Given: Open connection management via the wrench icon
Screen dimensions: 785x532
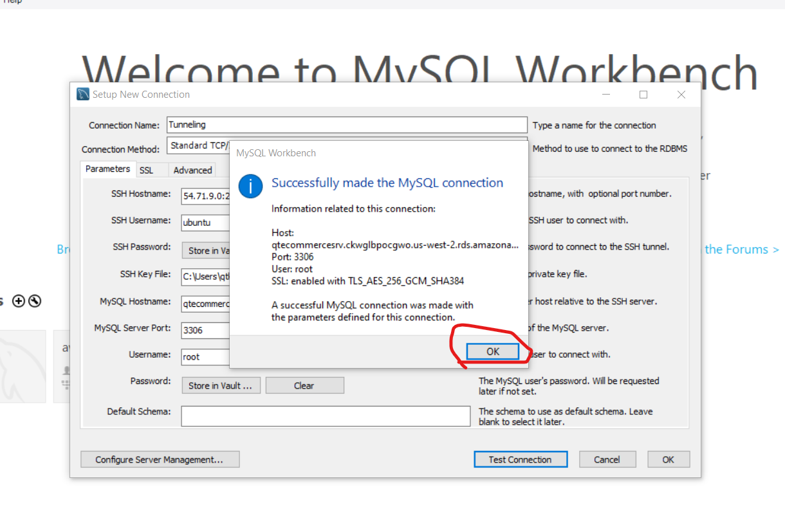Looking at the screenshot, I should 35,301.
